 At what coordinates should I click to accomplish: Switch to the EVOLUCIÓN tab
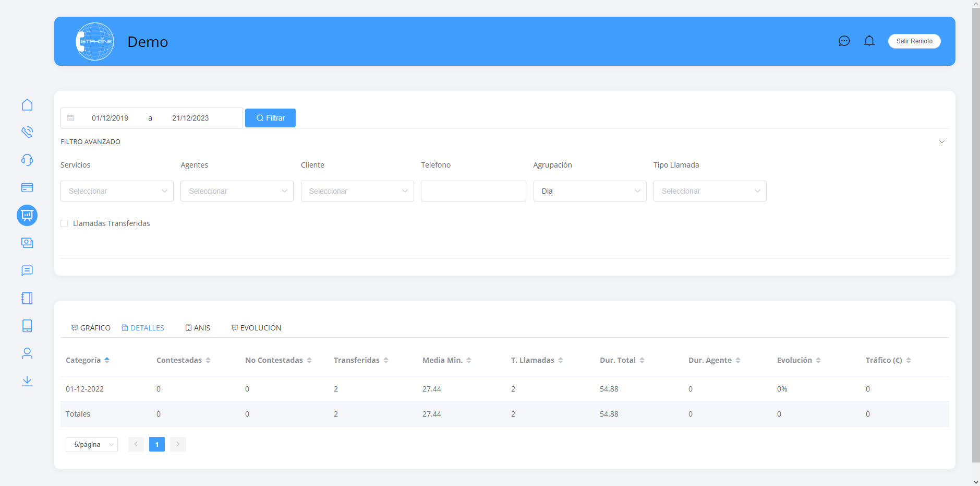[256, 328]
